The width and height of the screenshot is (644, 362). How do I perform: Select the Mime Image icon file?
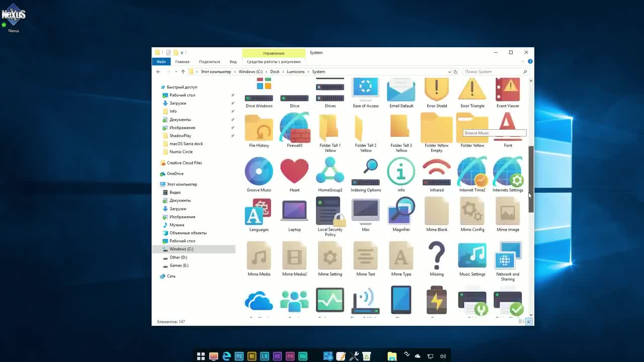(x=508, y=214)
